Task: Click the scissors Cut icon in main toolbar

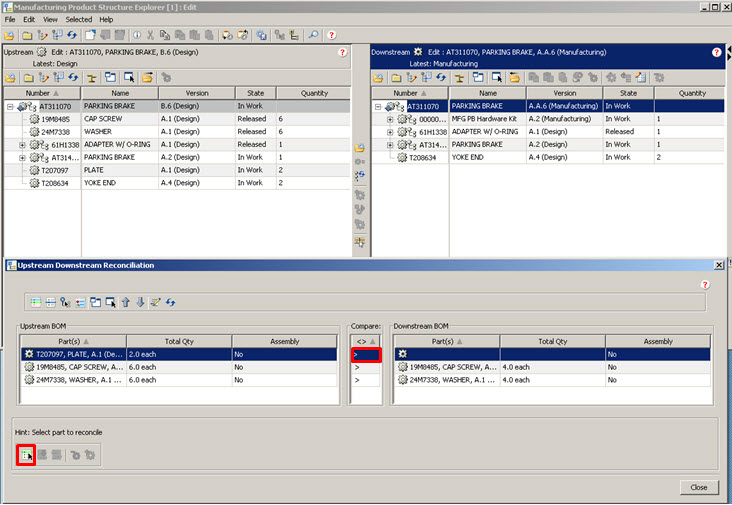Action: pos(150,35)
